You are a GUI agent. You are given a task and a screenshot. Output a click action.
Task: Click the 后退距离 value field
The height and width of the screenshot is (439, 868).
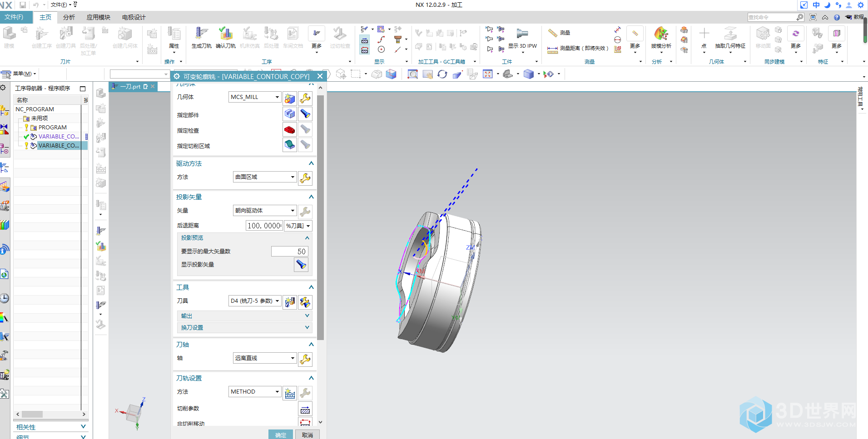(x=264, y=226)
